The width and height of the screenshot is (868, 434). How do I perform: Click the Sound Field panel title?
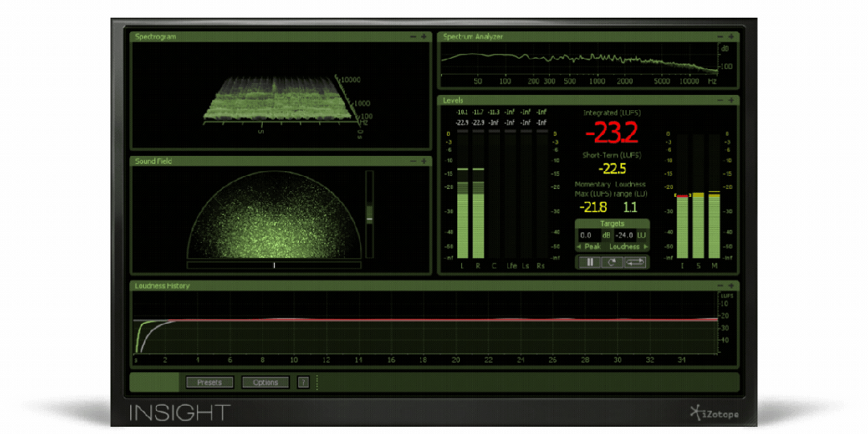(154, 161)
